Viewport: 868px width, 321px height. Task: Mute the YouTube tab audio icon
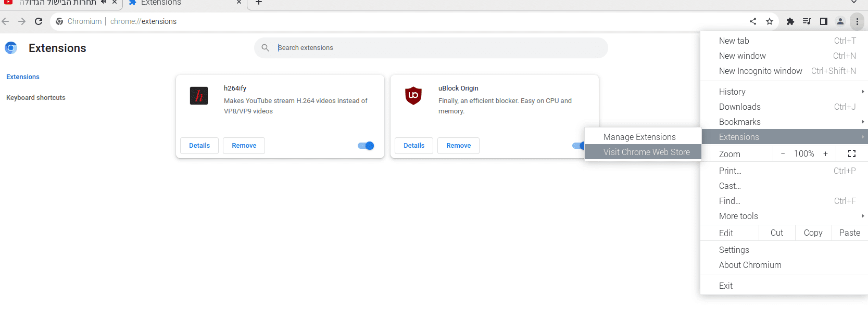coord(103,2)
